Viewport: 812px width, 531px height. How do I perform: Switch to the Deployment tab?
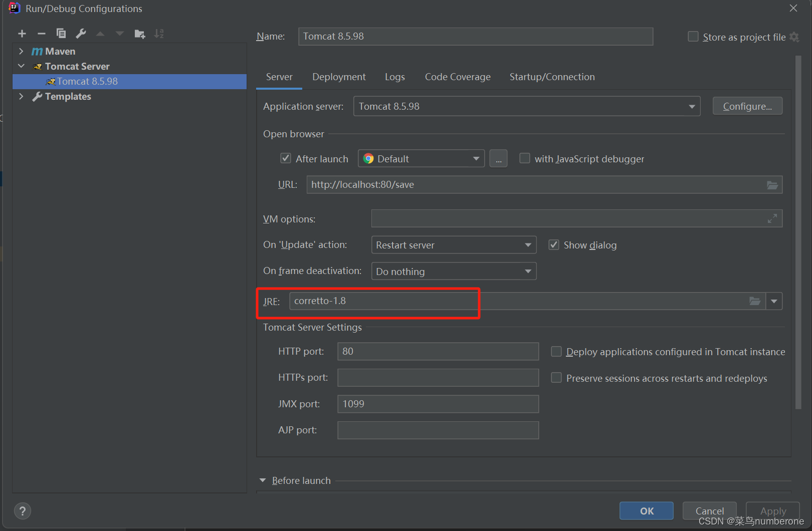point(339,77)
